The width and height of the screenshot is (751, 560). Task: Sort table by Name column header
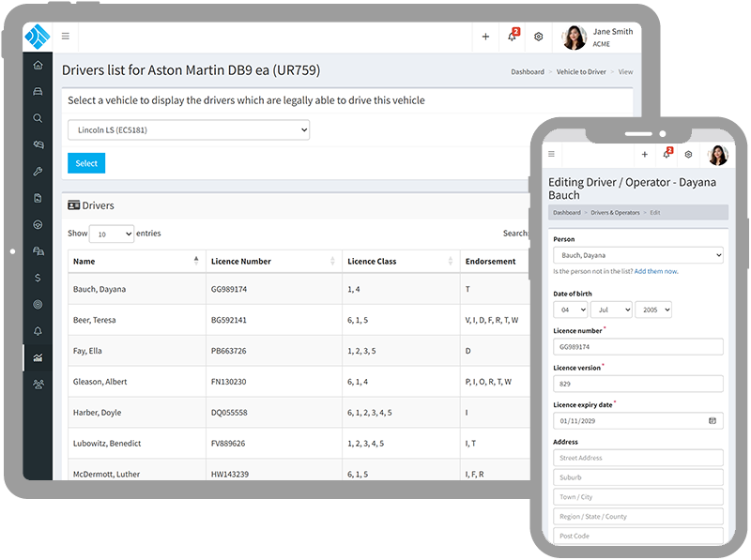(x=136, y=262)
